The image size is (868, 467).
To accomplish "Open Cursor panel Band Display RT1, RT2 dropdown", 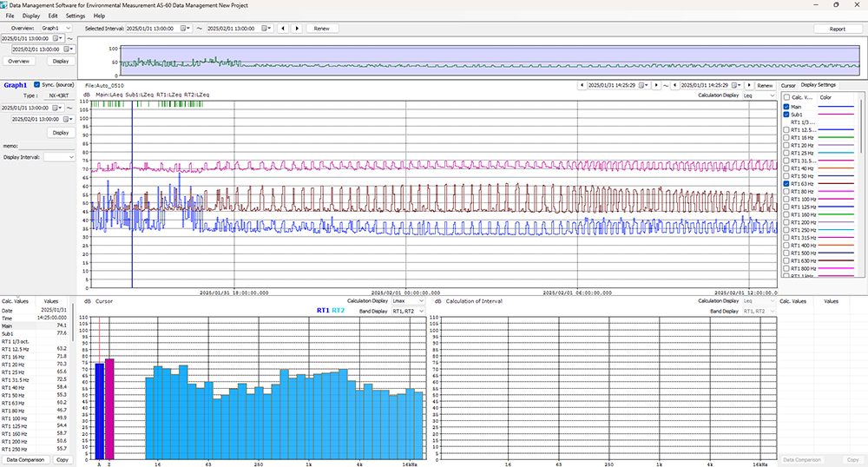I will 408,312.
